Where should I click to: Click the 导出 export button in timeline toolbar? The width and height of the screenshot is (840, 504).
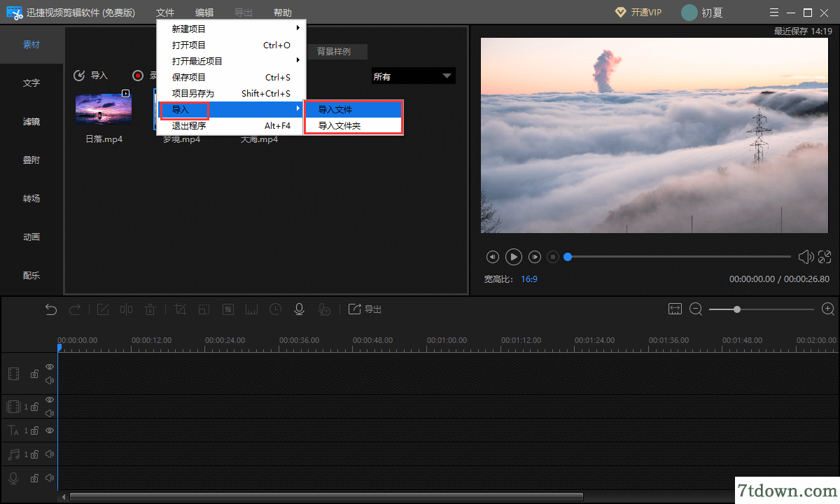[x=365, y=309]
